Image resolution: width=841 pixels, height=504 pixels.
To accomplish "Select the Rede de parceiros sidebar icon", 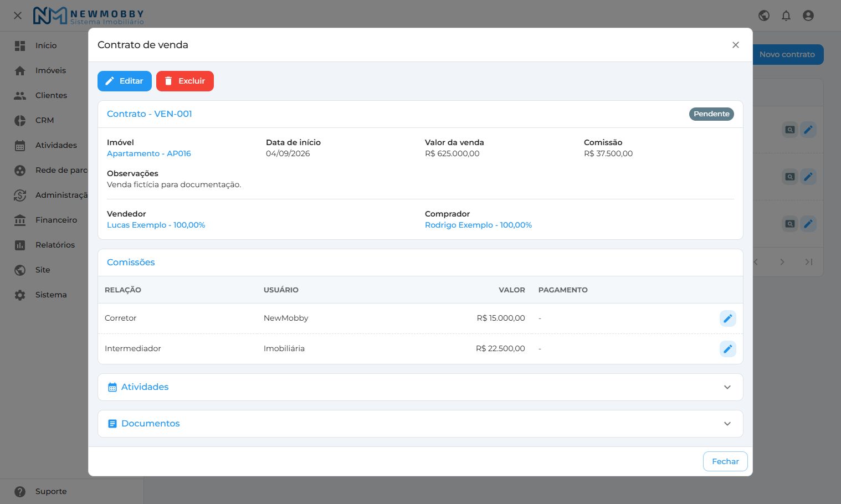I will point(20,171).
